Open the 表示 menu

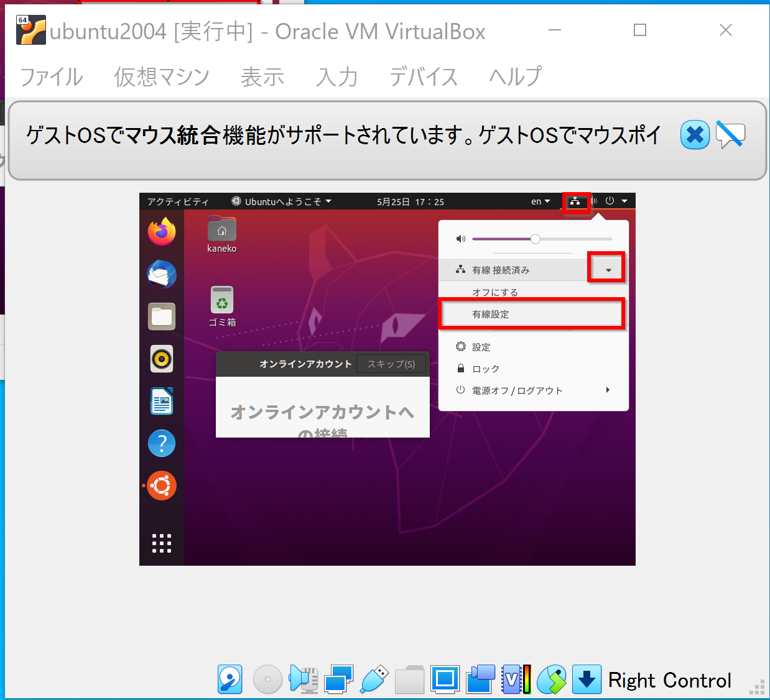click(262, 77)
